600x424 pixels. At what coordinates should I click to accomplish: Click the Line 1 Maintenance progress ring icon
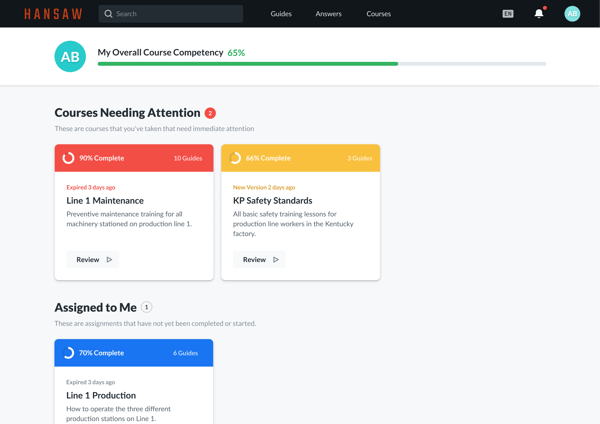[x=68, y=158]
